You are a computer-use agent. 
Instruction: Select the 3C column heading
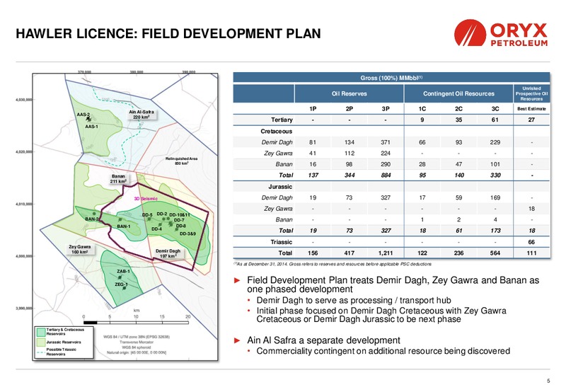pos(495,109)
